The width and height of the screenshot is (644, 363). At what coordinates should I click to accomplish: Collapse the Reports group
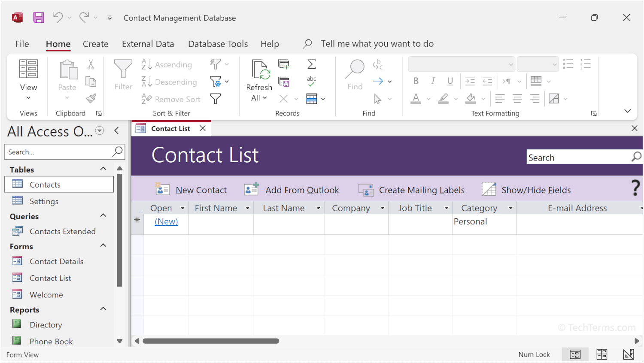[103, 309]
